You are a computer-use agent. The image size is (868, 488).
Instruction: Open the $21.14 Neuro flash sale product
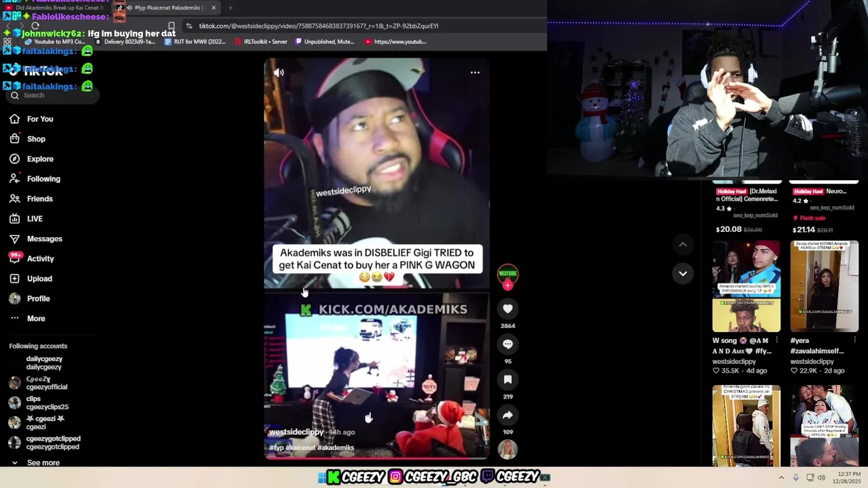pyautogui.click(x=825, y=209)
